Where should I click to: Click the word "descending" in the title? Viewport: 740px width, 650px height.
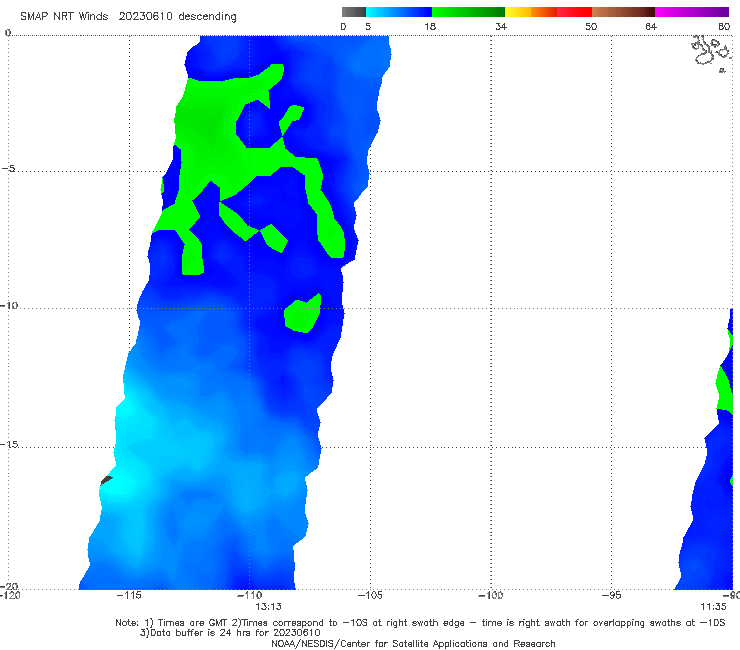(x=207, y=17)
